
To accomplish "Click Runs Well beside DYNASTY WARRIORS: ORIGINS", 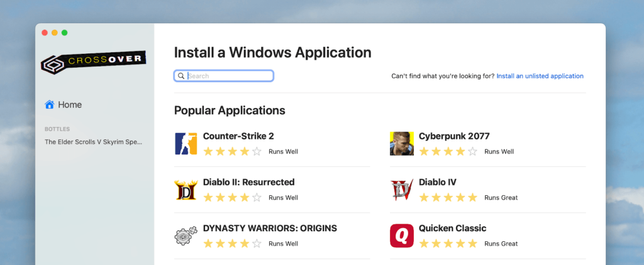I will point(284,243).
